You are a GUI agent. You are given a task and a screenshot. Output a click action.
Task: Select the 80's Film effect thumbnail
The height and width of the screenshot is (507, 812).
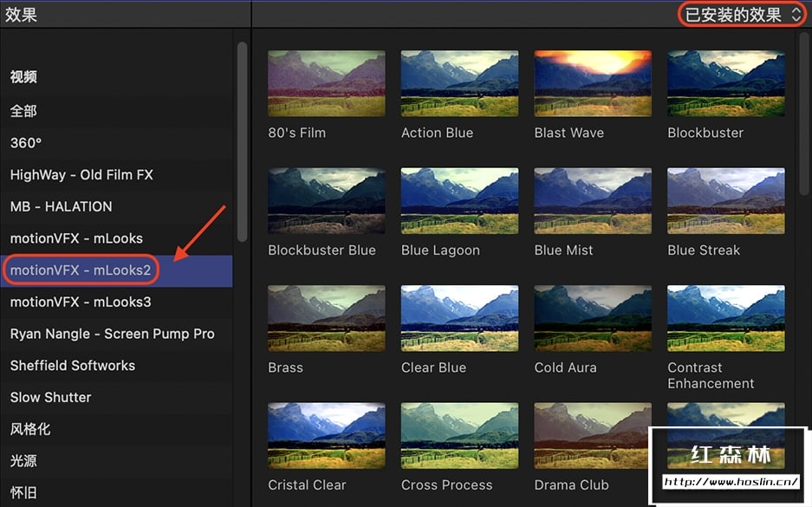[326, 83]
